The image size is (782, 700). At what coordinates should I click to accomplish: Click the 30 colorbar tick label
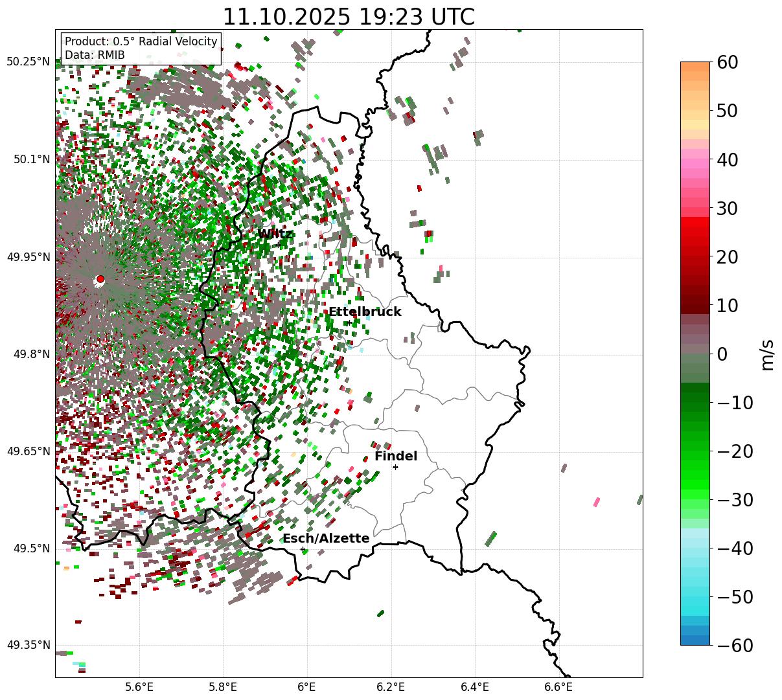click(728, 209)
